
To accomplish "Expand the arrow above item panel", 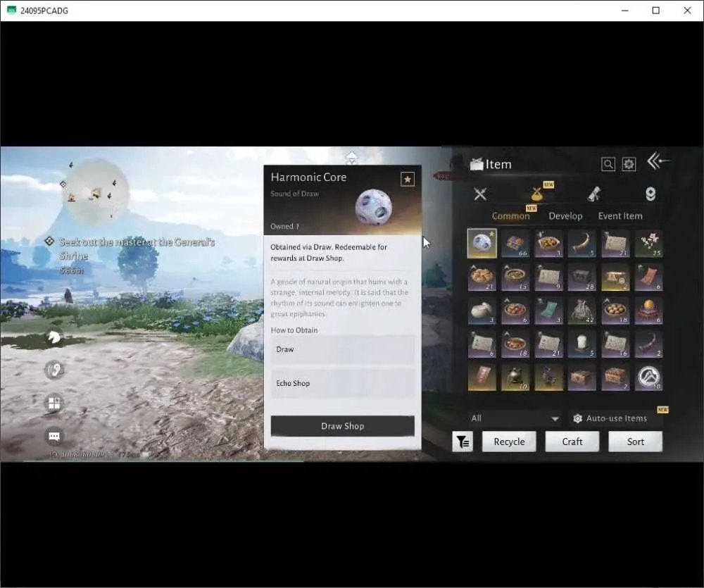I will pos(351,158).
